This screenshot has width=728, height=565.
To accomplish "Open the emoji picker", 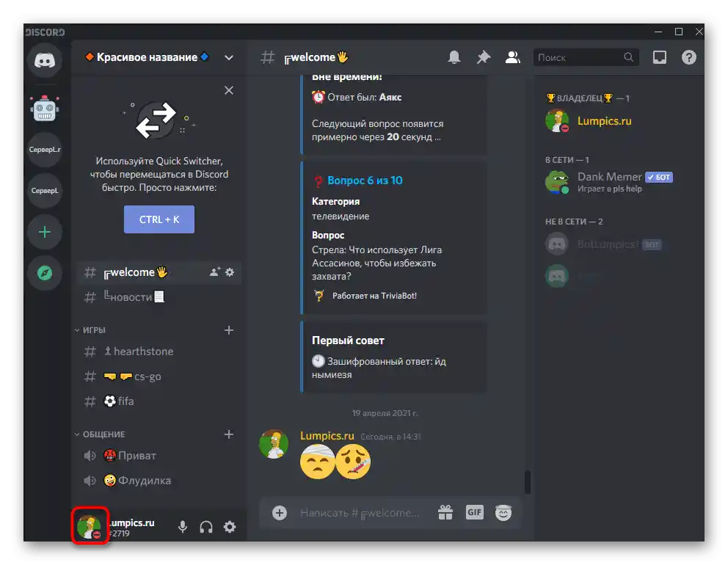I will [x=503, y=513].
